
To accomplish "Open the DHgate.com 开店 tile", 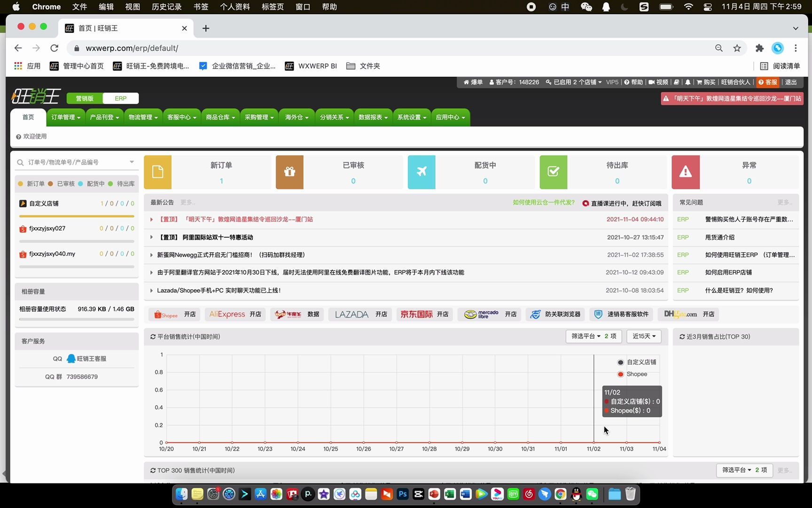I will pyautogui.click(x=689, y=314).
